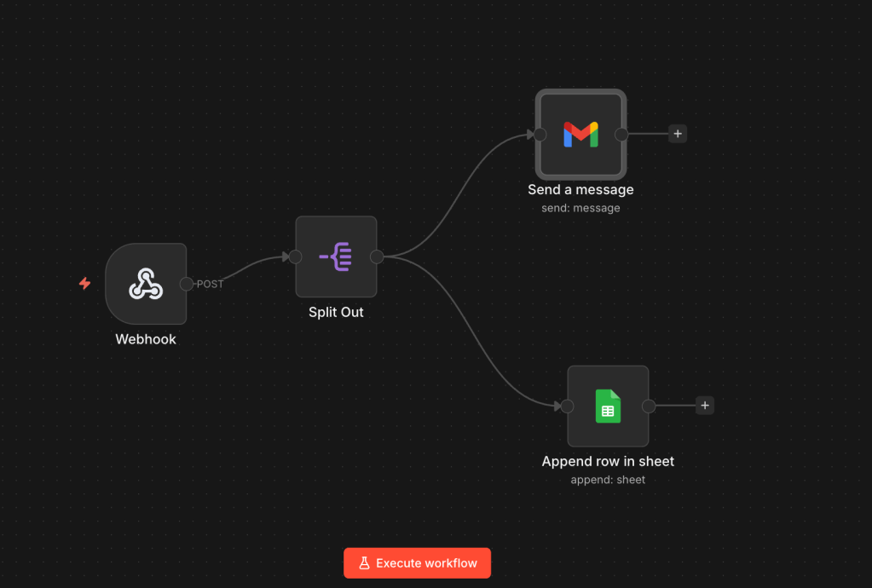
Task: Click the flask icon inside Execute workflow button
Action: (365, 562)
